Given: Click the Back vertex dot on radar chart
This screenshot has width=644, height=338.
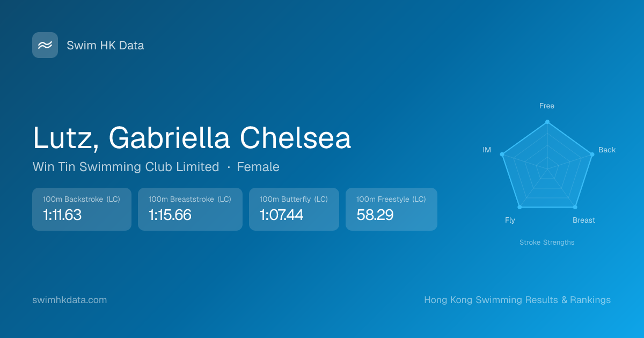Looking at the screenshot, I should (x=592, y=155).
